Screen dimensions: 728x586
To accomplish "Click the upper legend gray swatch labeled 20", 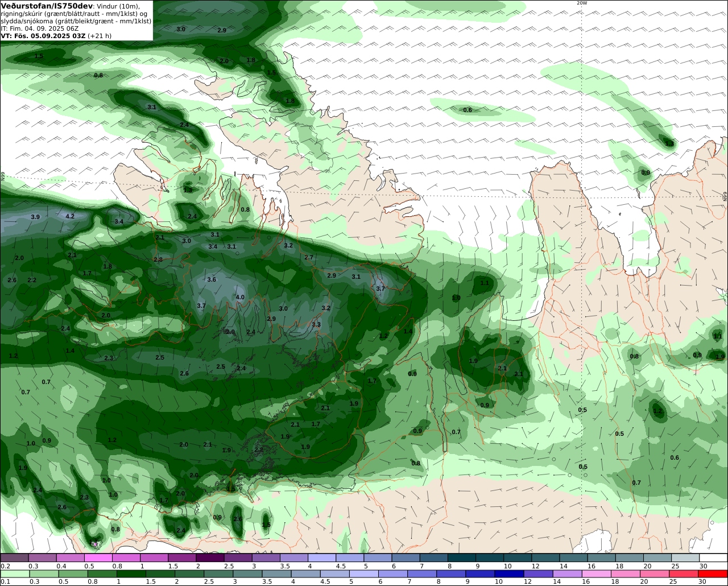I will 657,558.
